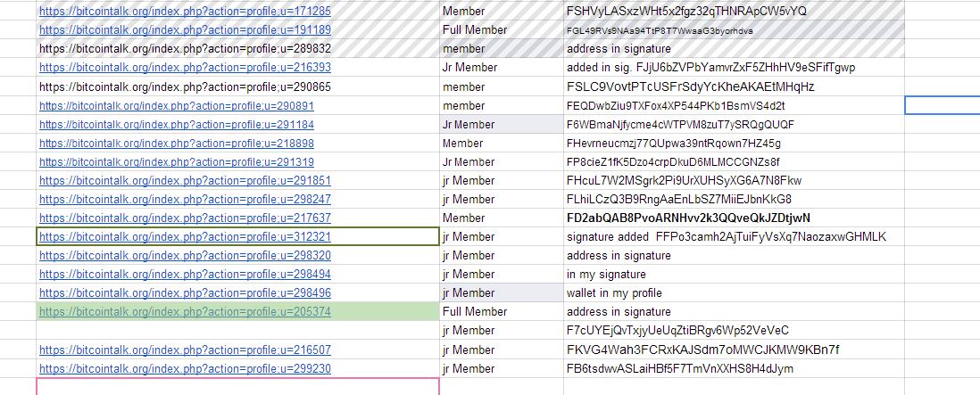
Task: Select 'Full Member' cell in row u=191189
Action: 502,30
